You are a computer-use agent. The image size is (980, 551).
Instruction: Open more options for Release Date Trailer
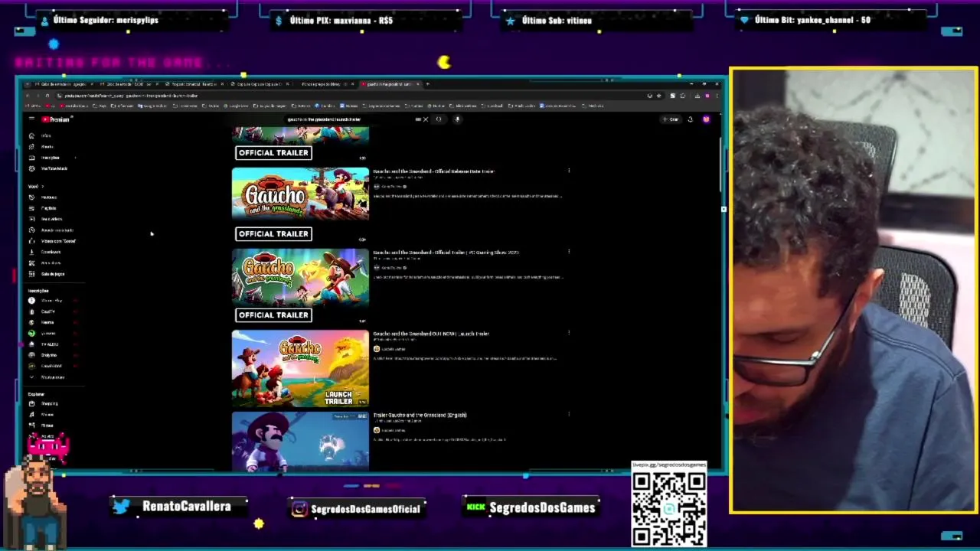coord(569,171)
